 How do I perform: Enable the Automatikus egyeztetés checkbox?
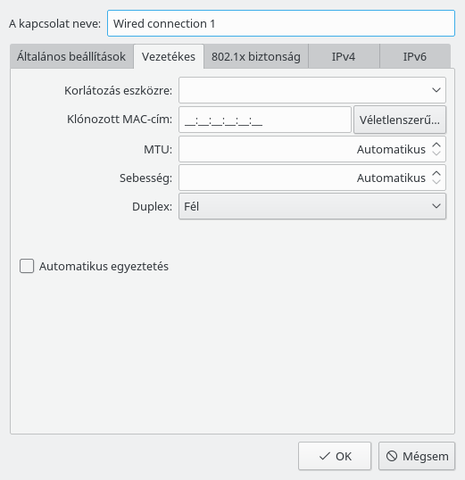pos(27,266)
